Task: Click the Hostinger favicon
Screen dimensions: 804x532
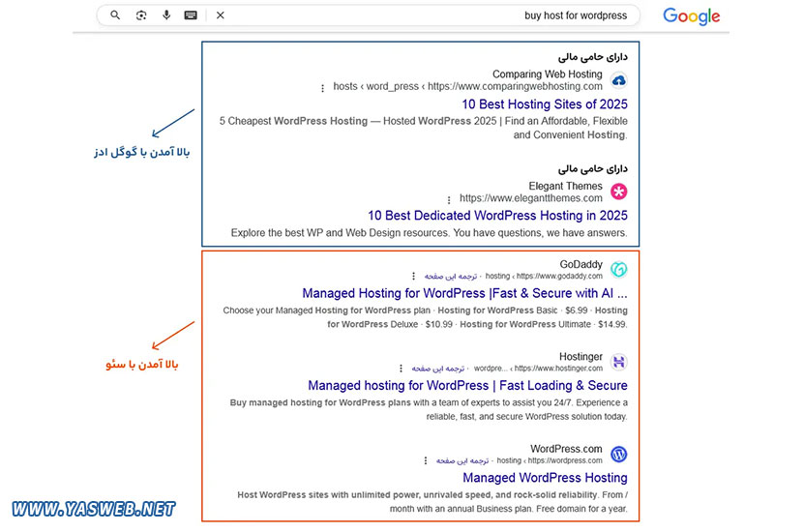Action: click(619, 362)
